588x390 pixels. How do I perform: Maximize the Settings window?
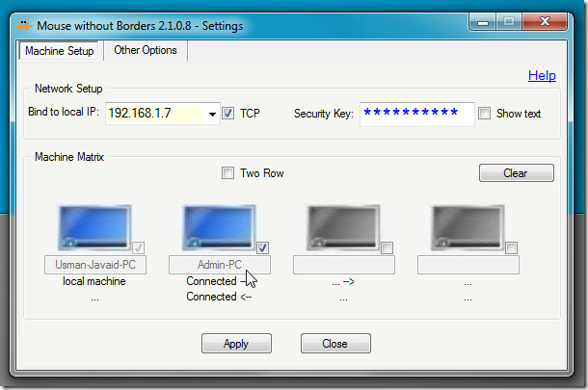[509, 22]
